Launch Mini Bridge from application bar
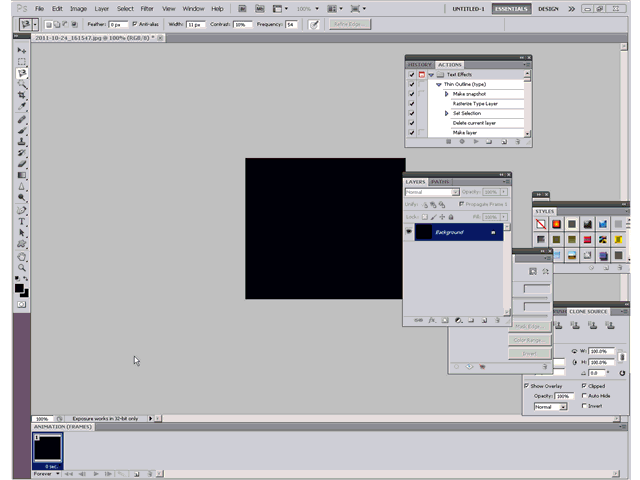 (x=260, y=9)
